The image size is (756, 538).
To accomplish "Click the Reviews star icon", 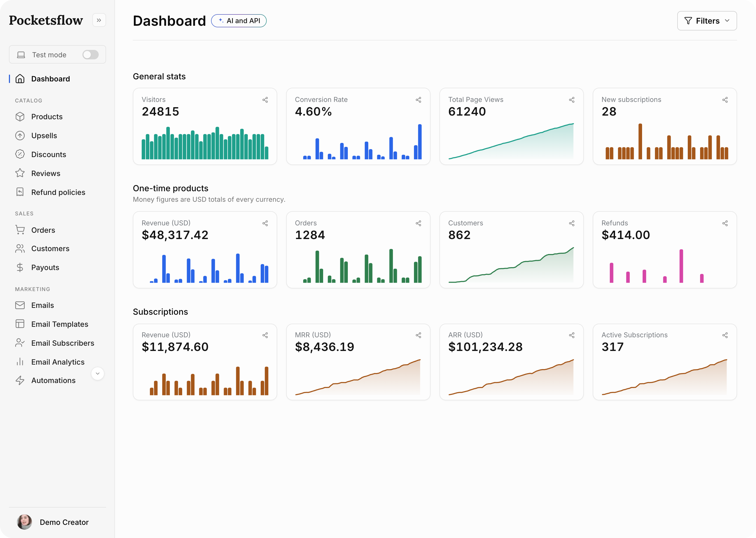I will [20, 173].
